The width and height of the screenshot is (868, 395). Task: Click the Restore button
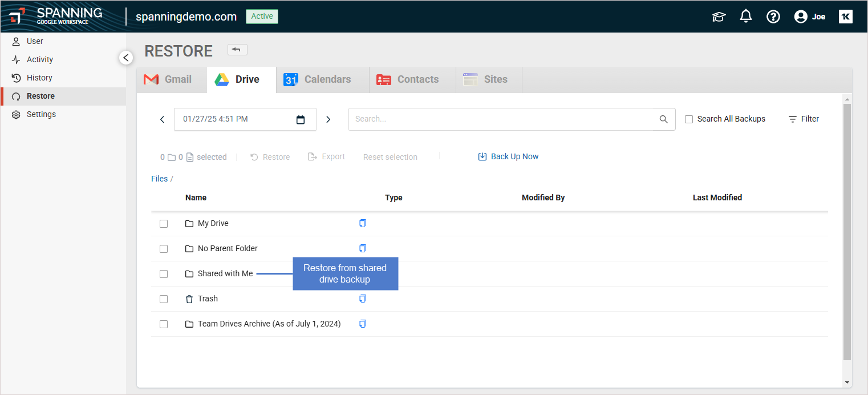click(270, 157)
